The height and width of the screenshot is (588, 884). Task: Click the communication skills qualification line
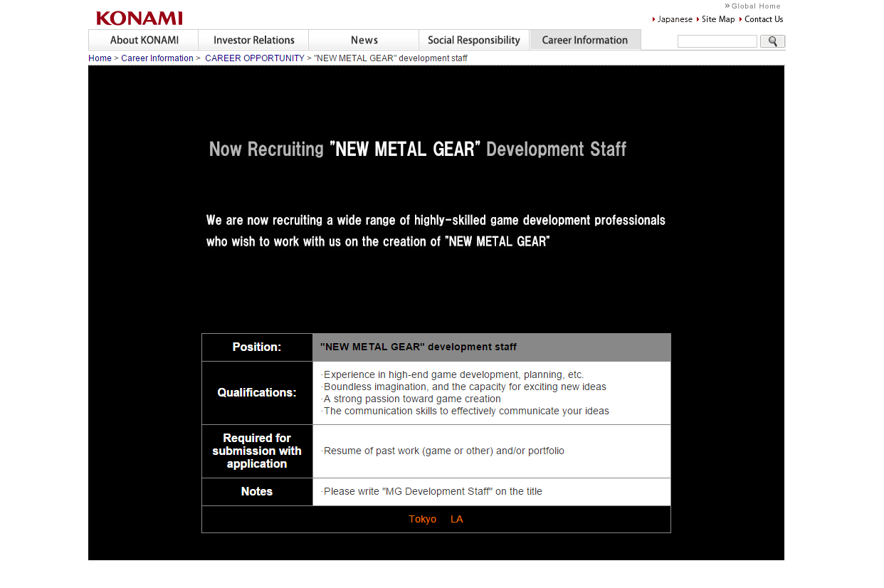click(x=465, y=411)
